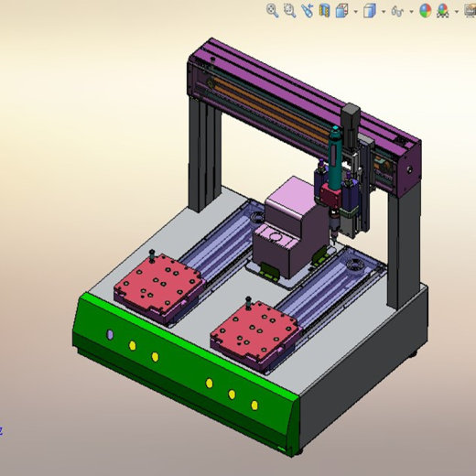Expand the View Orientation dropdown arrow

[x=356, y=12]
